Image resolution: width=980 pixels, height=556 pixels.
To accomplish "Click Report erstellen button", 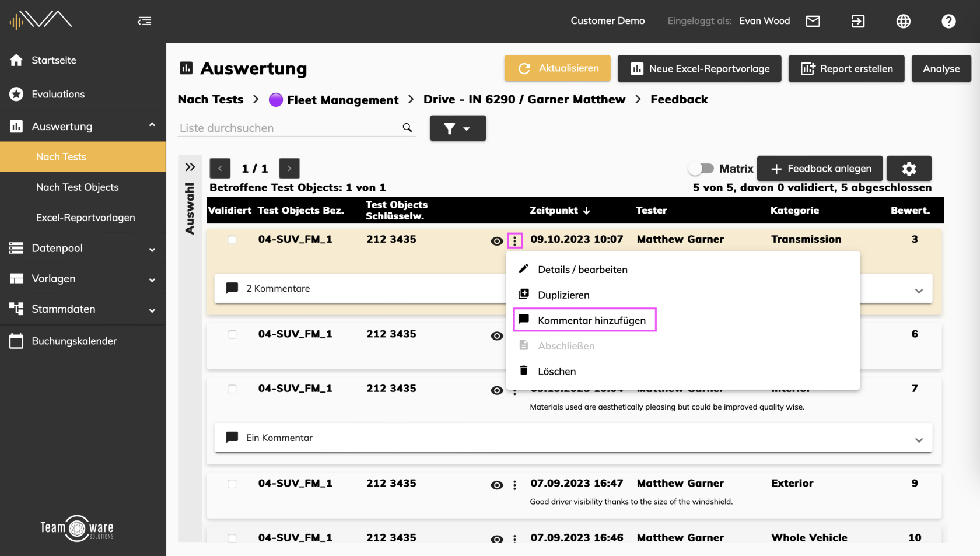I will (846, 68).
